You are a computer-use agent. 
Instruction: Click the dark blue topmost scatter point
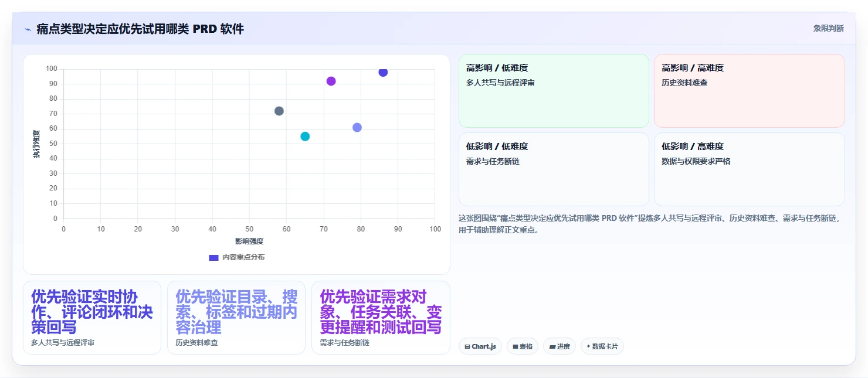pos(383,72)
